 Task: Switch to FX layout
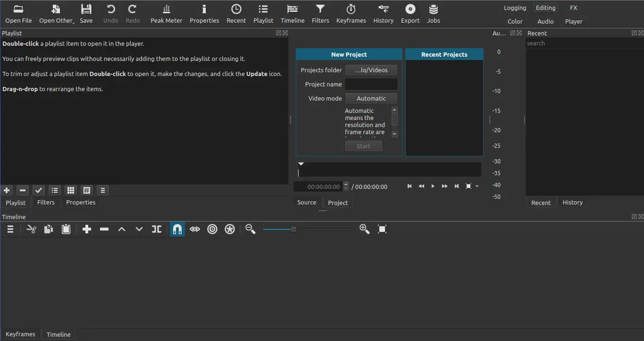tap(573, 8)
